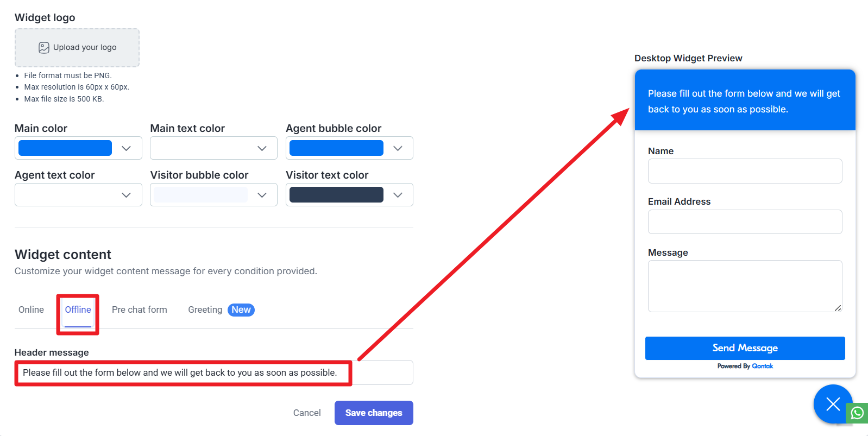Click the Qontak link in preview

pyautogui.click(x=763, y=366)
